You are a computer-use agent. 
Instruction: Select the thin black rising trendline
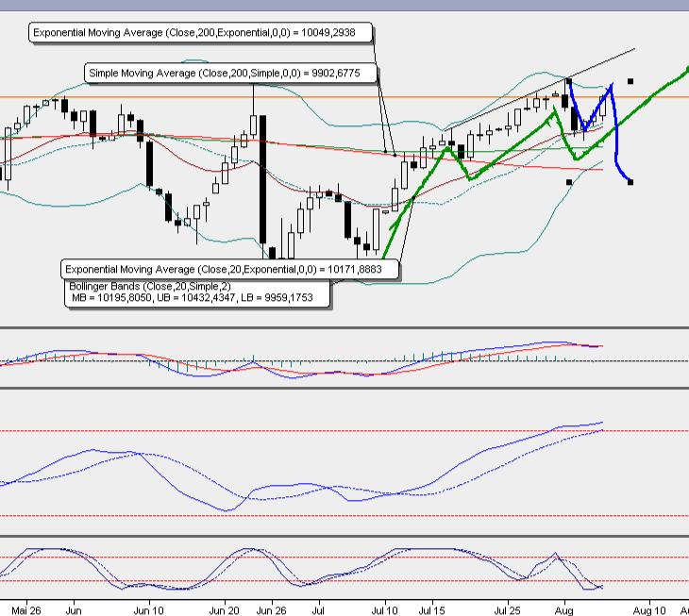click(539, 90)
